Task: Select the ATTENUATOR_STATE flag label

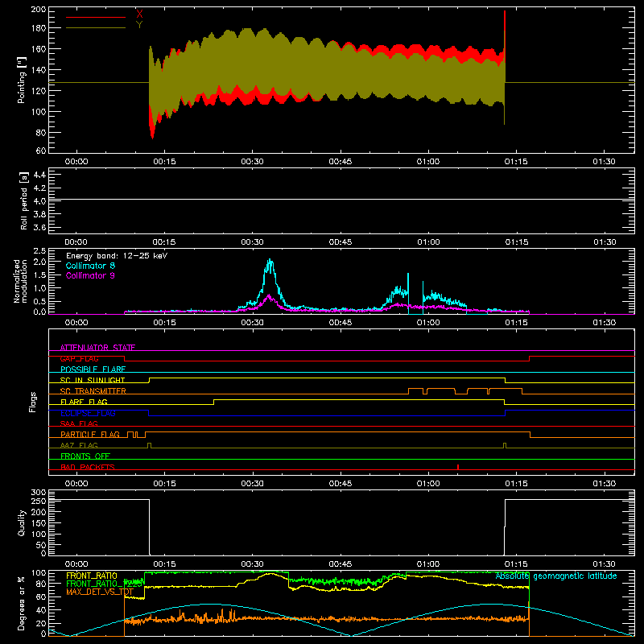Action: tap(97, 348)
